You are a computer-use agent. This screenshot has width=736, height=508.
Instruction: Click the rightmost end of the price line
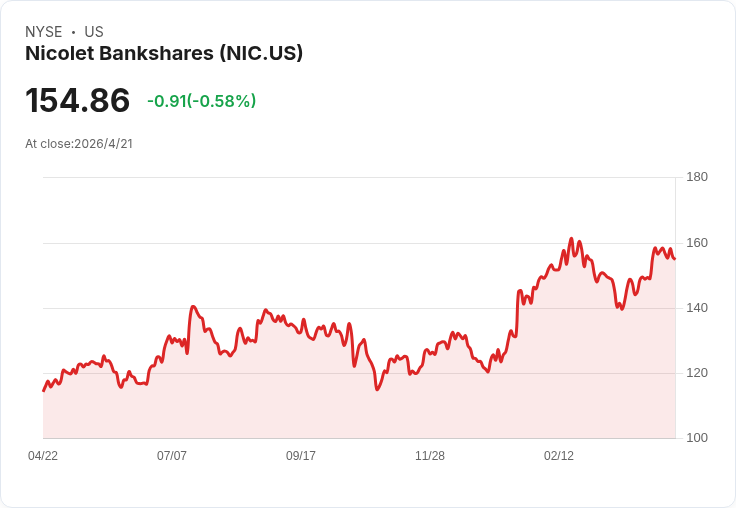tap(675, 259)
